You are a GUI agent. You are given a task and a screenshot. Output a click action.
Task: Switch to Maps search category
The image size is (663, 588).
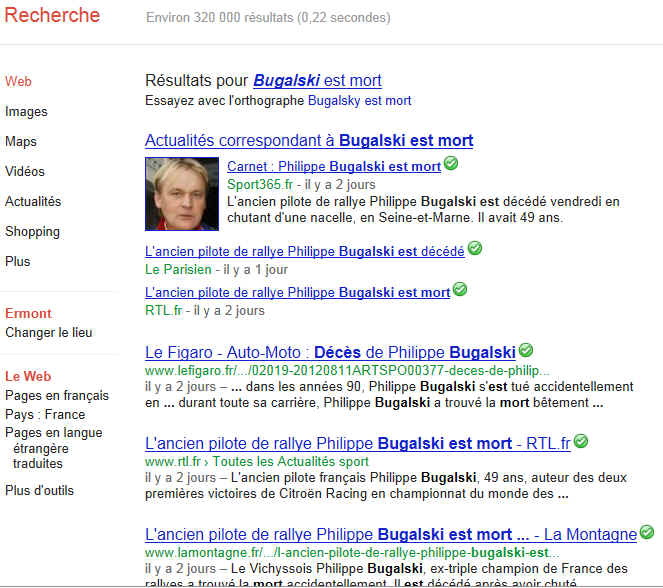21,142
